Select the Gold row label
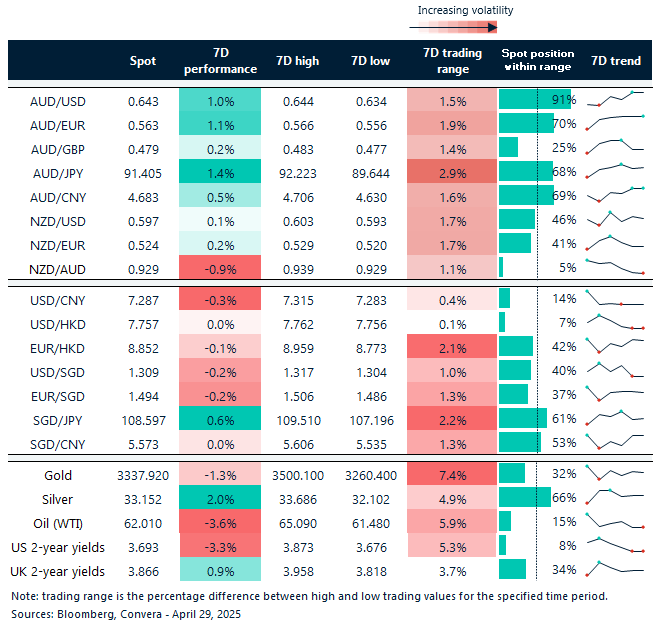 (x=58, y=475)
